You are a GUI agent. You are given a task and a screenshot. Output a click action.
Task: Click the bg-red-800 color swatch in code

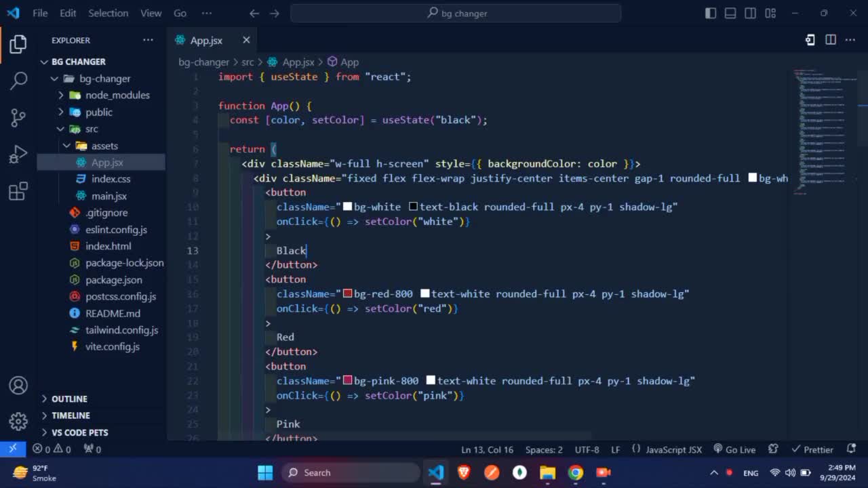(x=347, y=293)
